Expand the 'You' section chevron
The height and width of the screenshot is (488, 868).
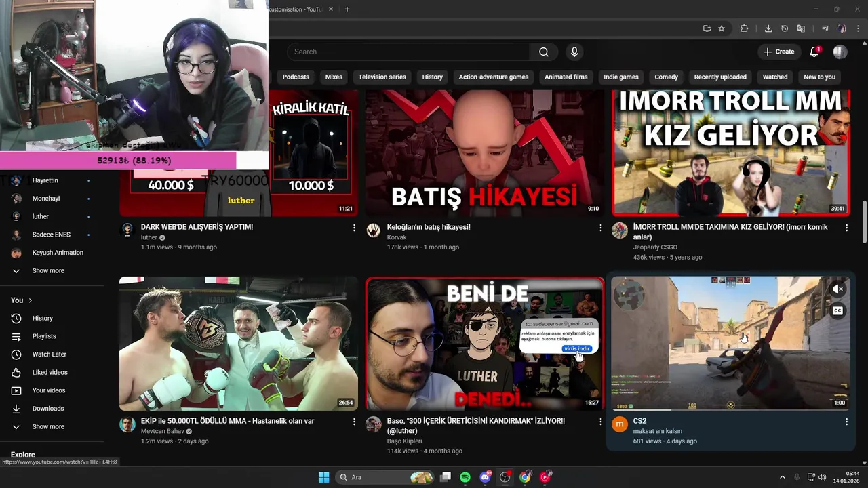click(x=30, y=300)
